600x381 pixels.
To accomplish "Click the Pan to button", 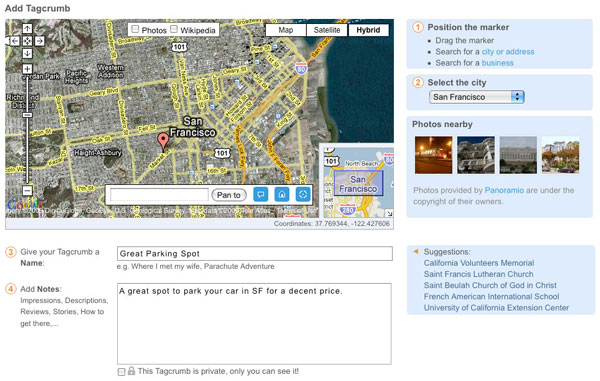I will [229, 195].
